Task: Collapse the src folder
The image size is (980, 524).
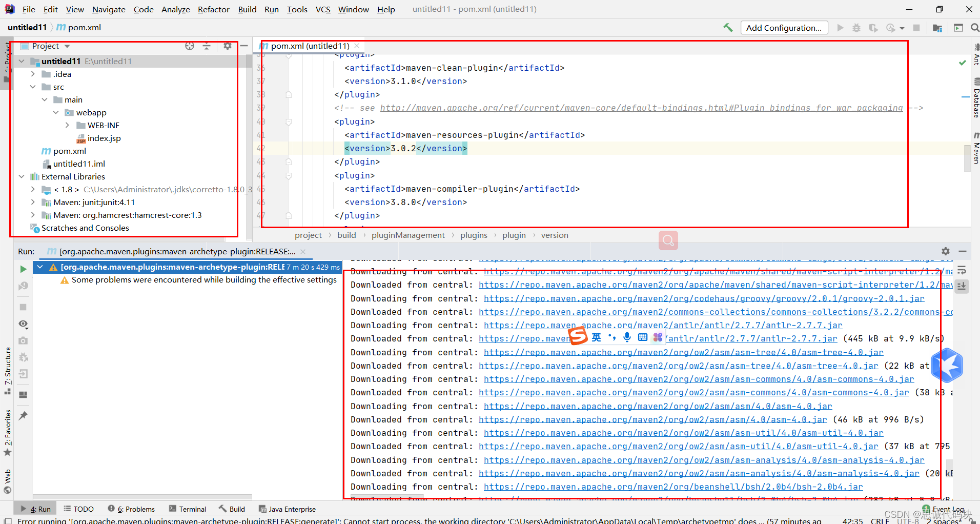Action: coord(33,87)
